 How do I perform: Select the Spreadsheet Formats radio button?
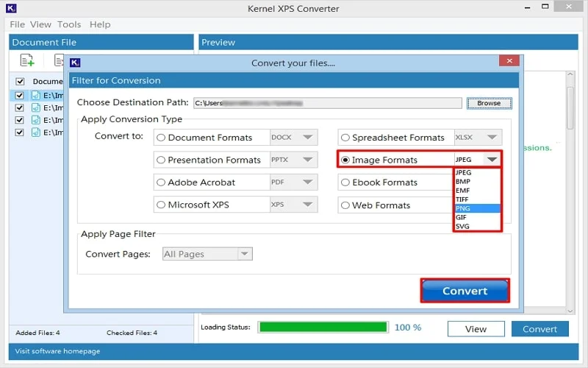(345, 138)
